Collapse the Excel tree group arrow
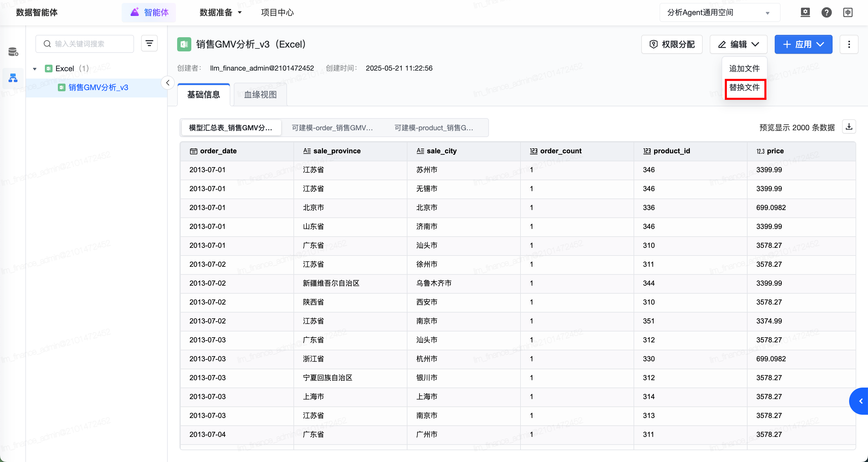Image resolution: width=868 pixels, height=462 pixels. coord(35,69)
